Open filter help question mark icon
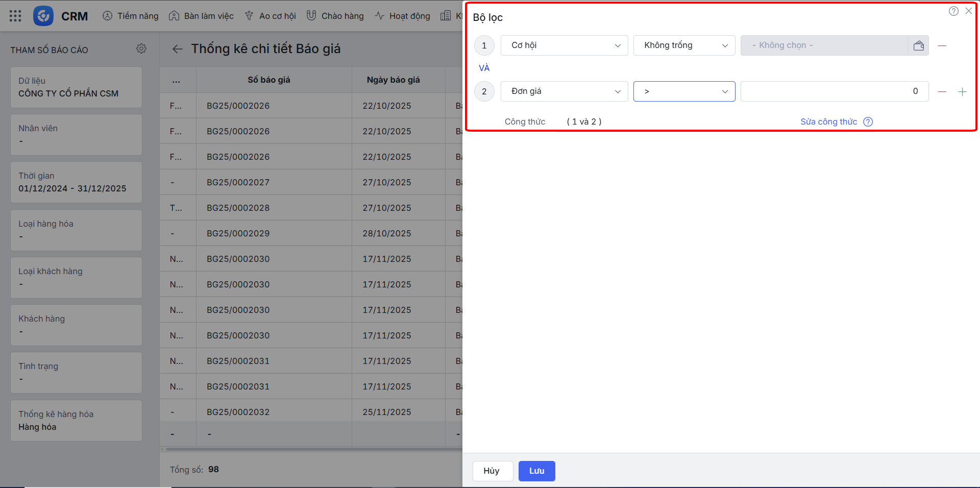 click(953, 11)
